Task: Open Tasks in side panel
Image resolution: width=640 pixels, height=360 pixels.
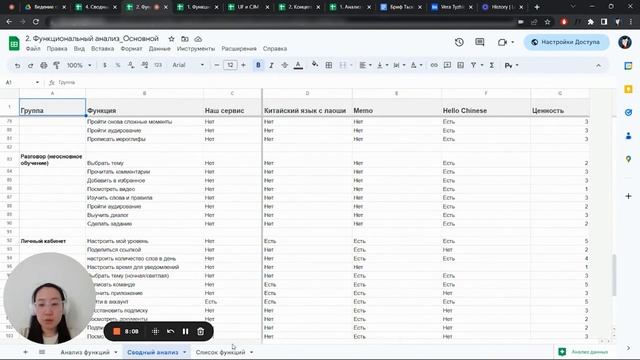Action: tap(629, 112)
